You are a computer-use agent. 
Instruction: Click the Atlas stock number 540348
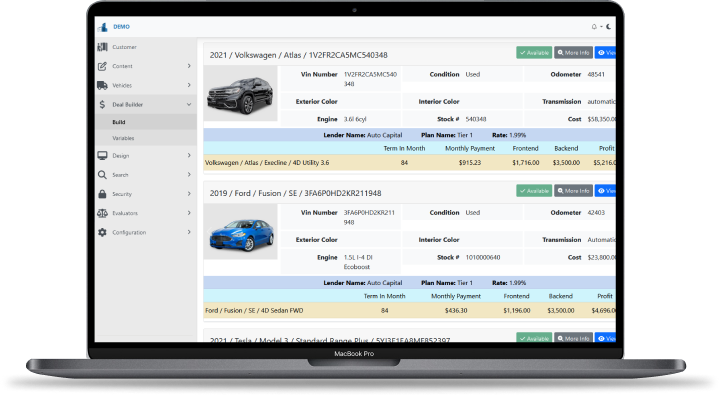[476, 119]
